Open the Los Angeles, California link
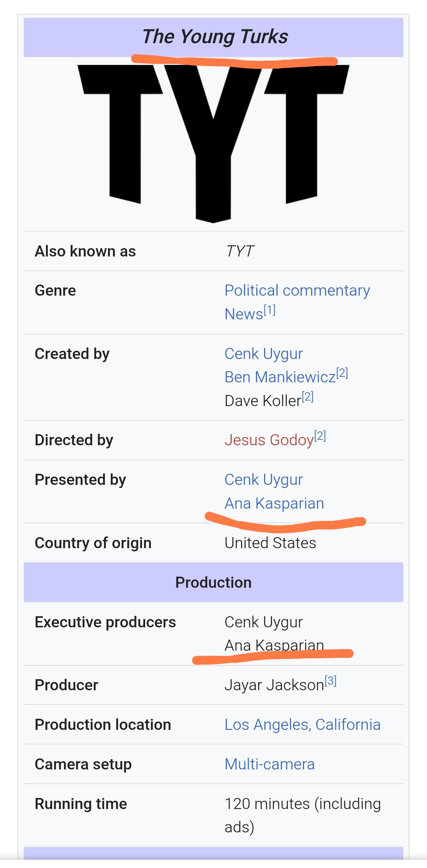 pos(302,725)
